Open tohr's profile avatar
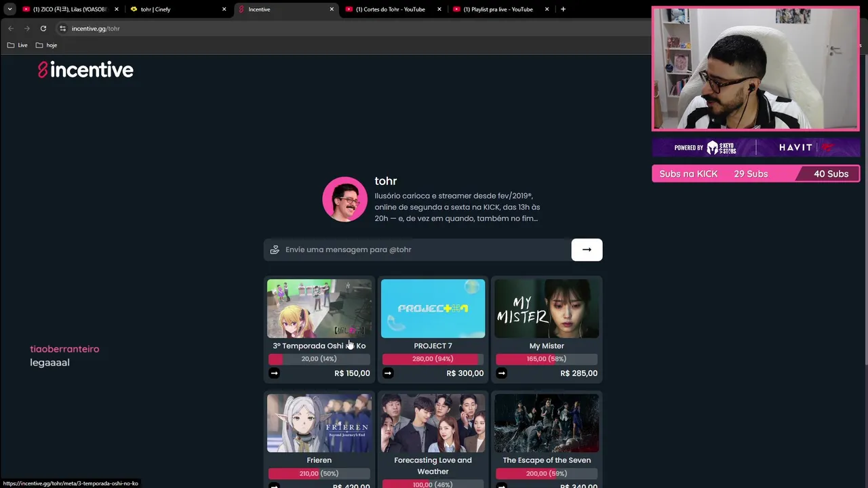The height and width of the screenshot is (488, 868). (344, 199)
